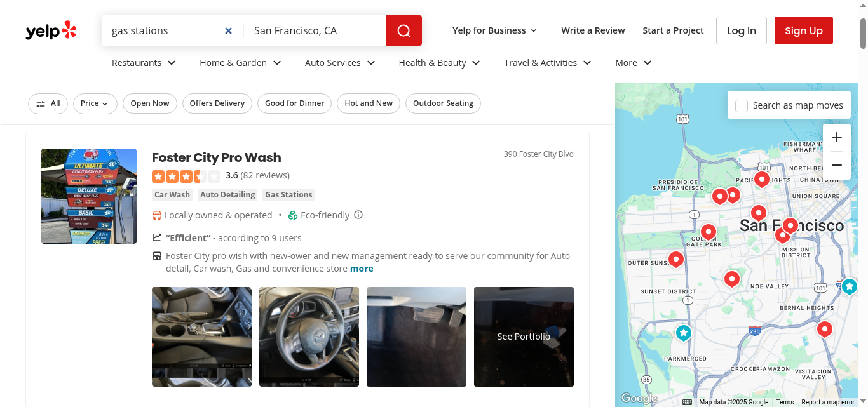Viewport: 868px width, 407px height.
Task: Click the map keyboard shortcuts icon
Action: (x=687, y=402)
